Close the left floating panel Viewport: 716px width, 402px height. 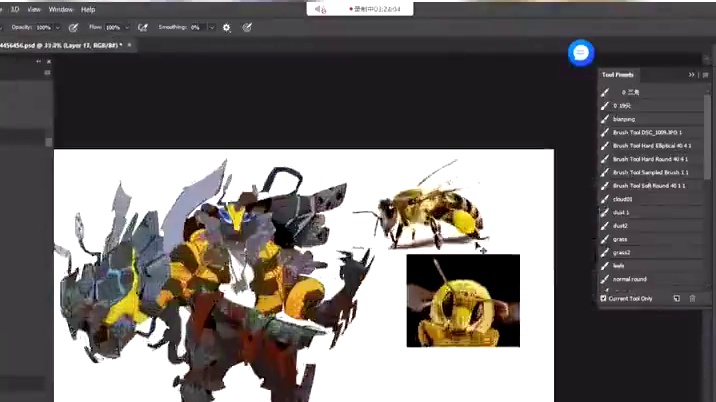click(x=49, y=61)
